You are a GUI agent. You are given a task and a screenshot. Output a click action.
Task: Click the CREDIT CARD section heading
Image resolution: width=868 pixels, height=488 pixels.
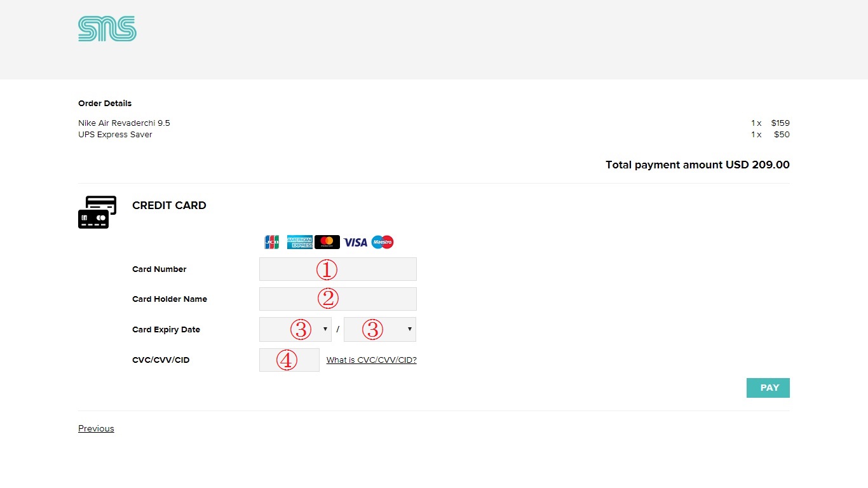(x=169, y=205)
